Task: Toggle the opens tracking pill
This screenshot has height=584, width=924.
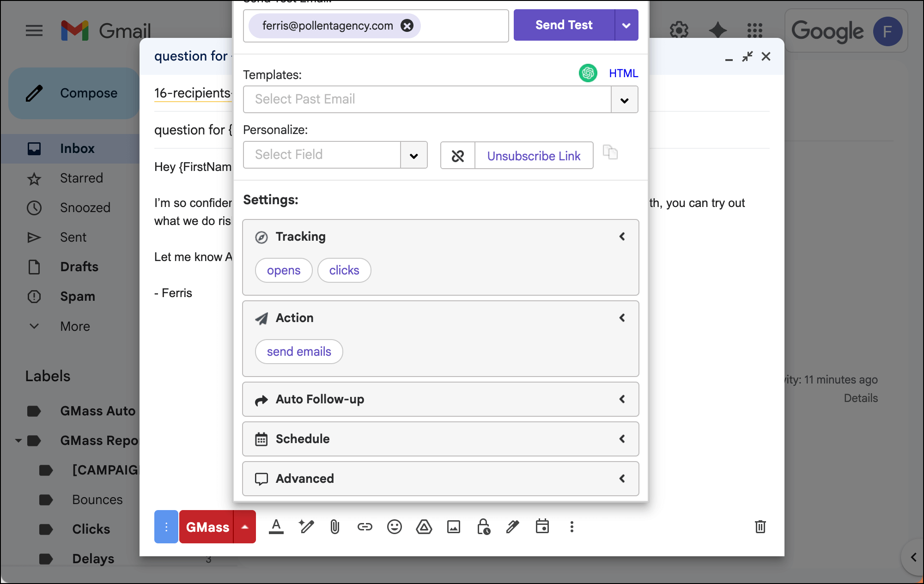Action: click(284, 270)
